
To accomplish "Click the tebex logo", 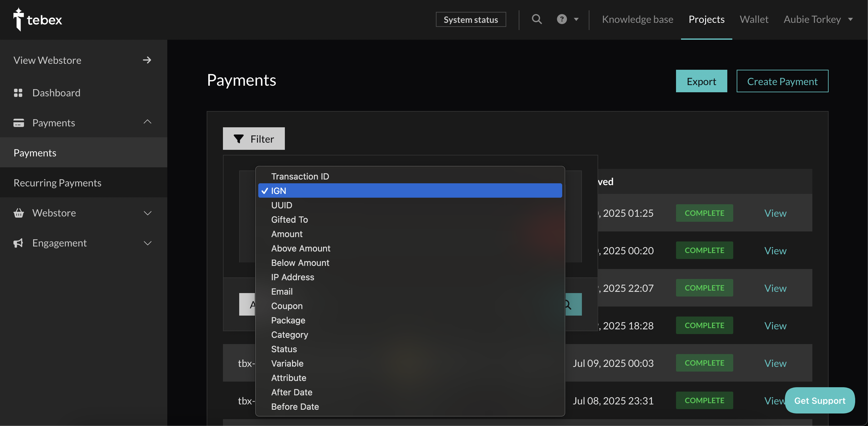I will coord(38,19).
